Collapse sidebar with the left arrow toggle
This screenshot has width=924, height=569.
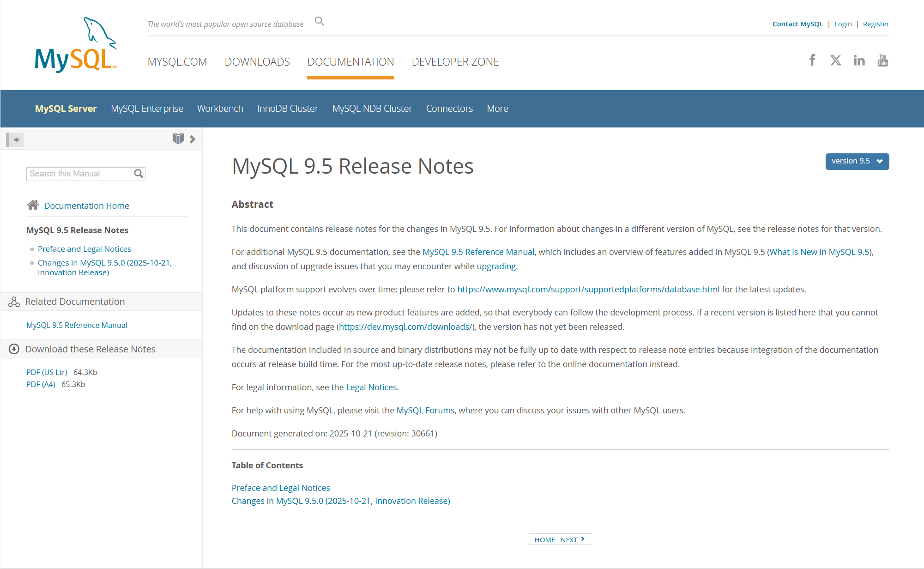point(16,139)
